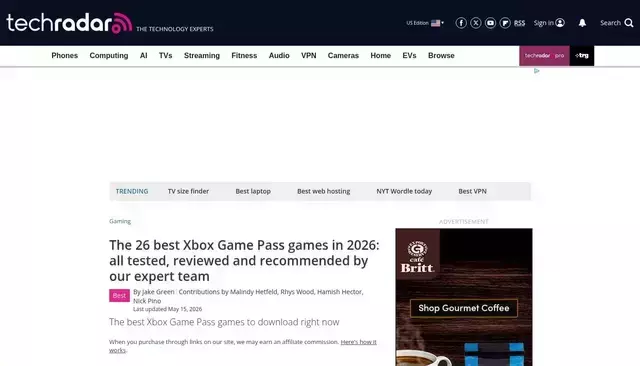Click Shop Gourmet Coffee ad button
The height and width of the screenshot is (366, 640).
point(464,308)
